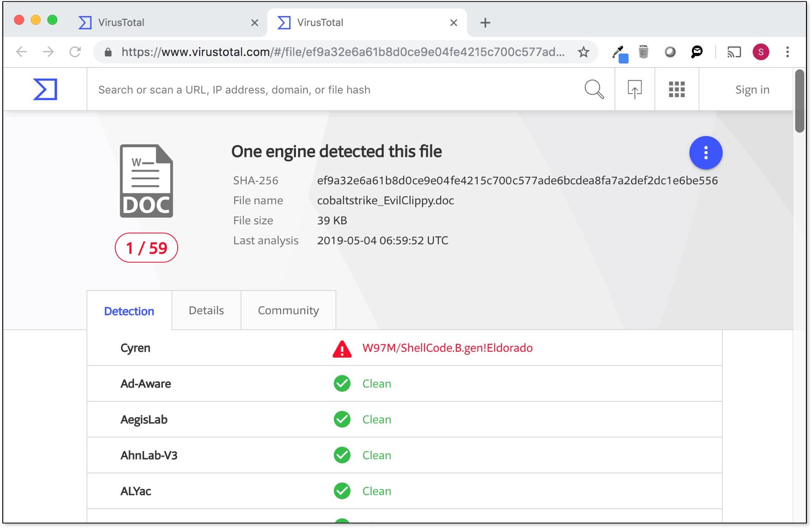812x529 pixels.
Task: Open the user profile avatar S
Action: (x=761, y=52)
